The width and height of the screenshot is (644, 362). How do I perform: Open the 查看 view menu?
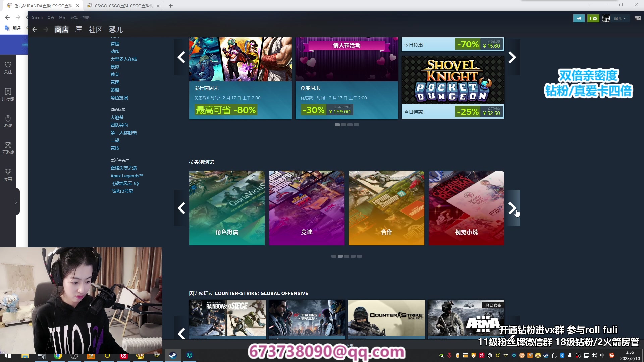coord(51,18)
